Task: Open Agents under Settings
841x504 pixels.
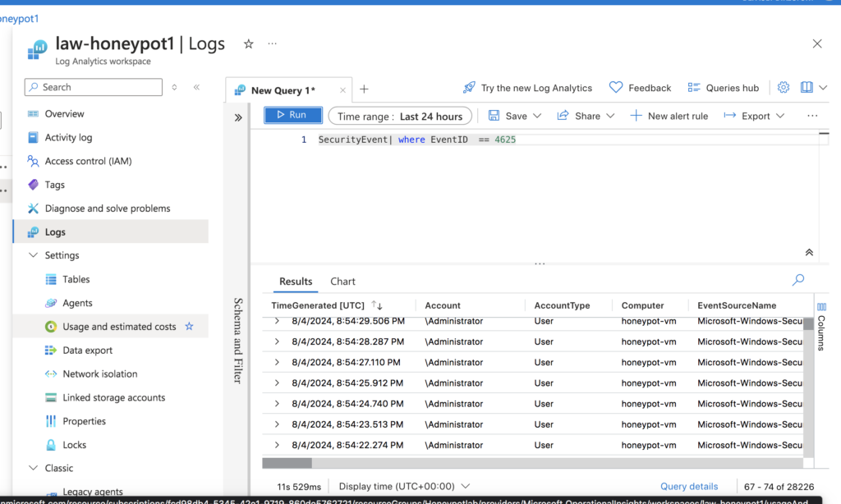Action: 77,303
